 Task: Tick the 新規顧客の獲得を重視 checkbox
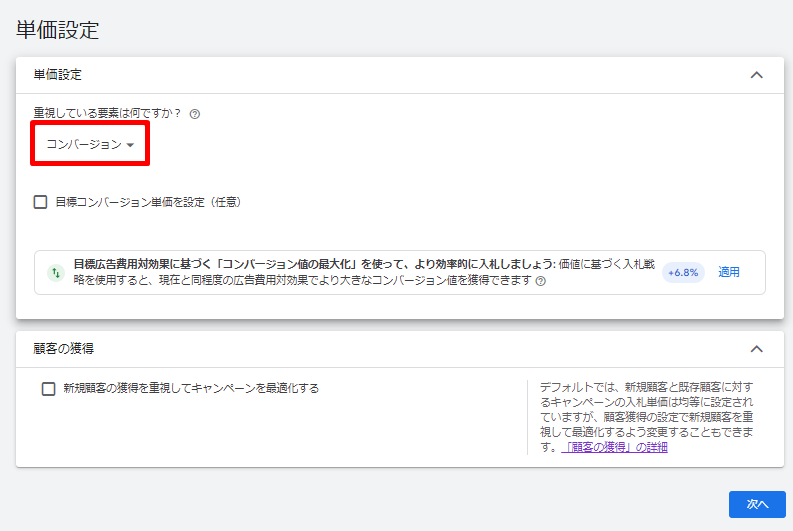click(x=48, y=389)
